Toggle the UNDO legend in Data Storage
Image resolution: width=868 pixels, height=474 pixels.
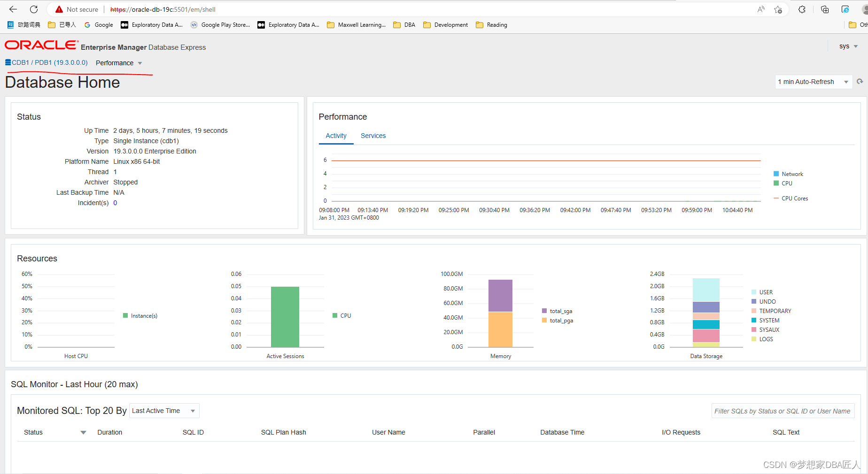pos(764,302)
